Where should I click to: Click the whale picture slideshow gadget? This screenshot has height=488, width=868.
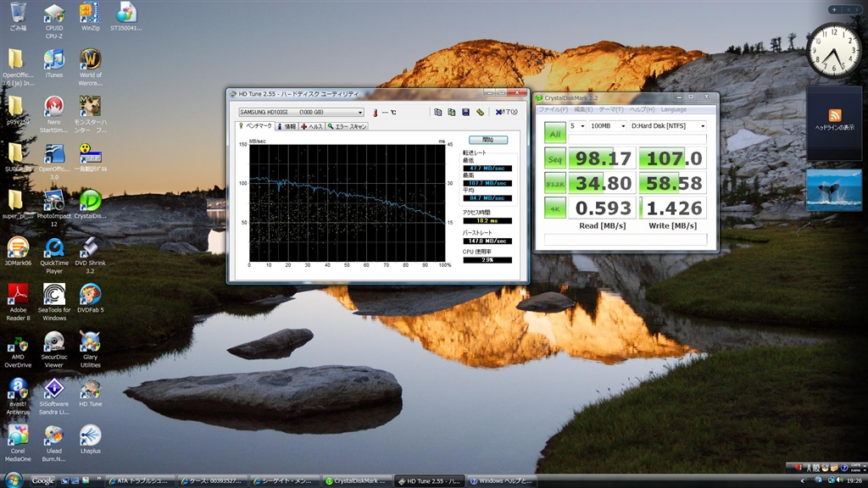834,191
